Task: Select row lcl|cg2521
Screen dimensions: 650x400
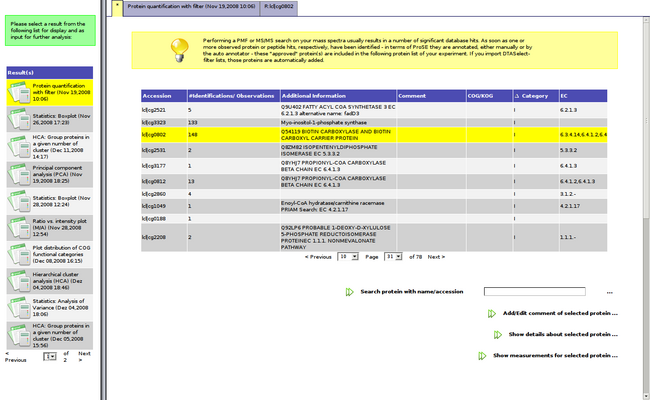Action: (x=374, y=110)
